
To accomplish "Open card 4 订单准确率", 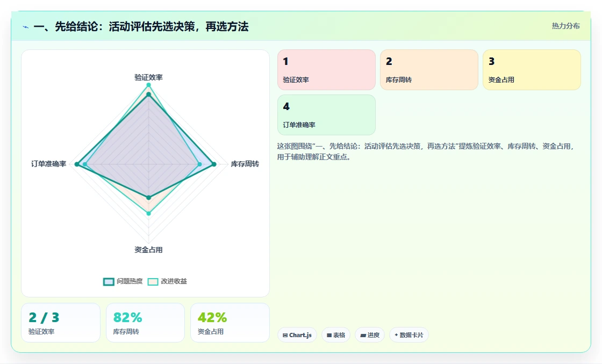I will pyautogui.click(x=326, y=115).
